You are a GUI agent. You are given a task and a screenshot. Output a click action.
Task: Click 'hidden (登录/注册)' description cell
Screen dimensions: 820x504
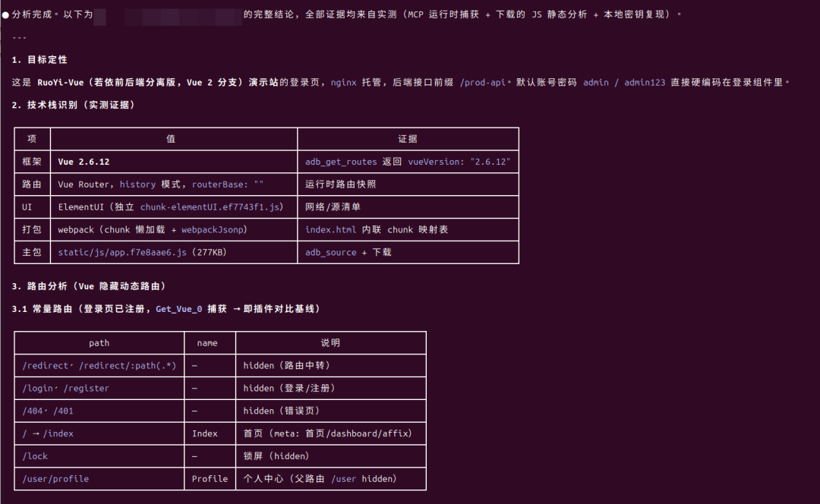[x=330, y=388]
